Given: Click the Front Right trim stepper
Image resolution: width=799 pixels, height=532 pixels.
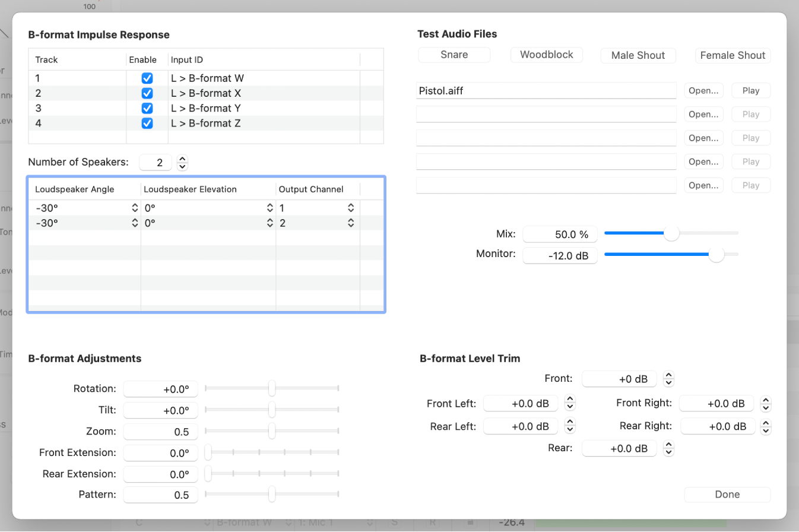Looking at the screenshot, I should coord(766,404).
